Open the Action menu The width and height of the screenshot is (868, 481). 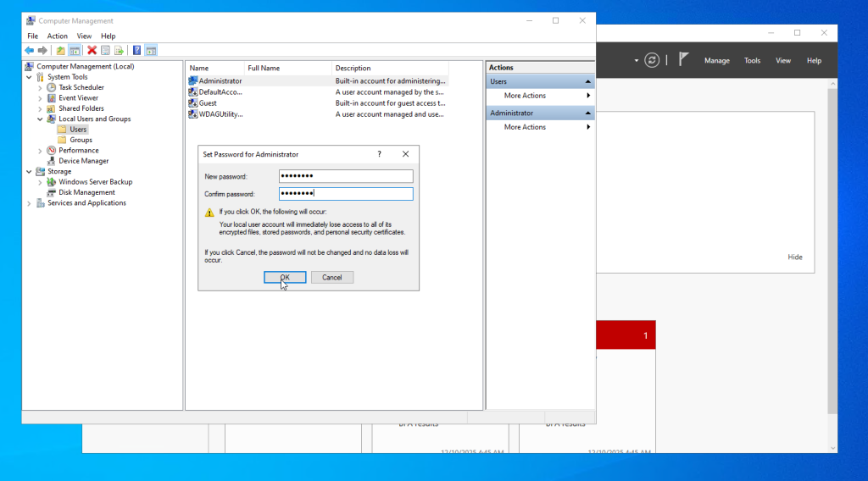click(x=57, y=36)
